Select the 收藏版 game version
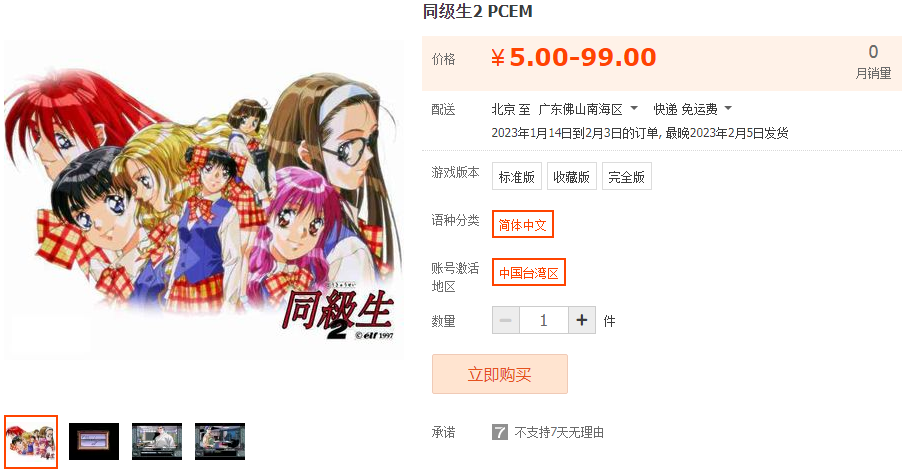Screen dimensions: 904x472 pyautogui.click(x=571, y=176)
